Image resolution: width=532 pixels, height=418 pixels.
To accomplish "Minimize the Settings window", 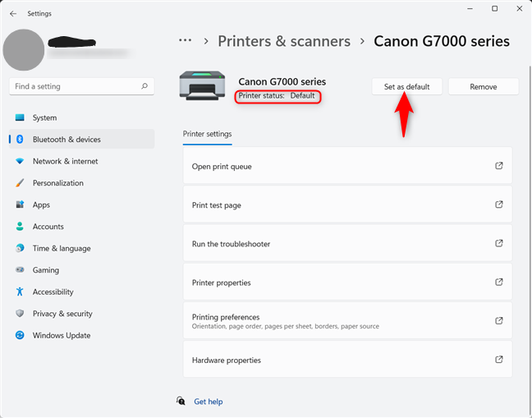I will tap(470, 8).
